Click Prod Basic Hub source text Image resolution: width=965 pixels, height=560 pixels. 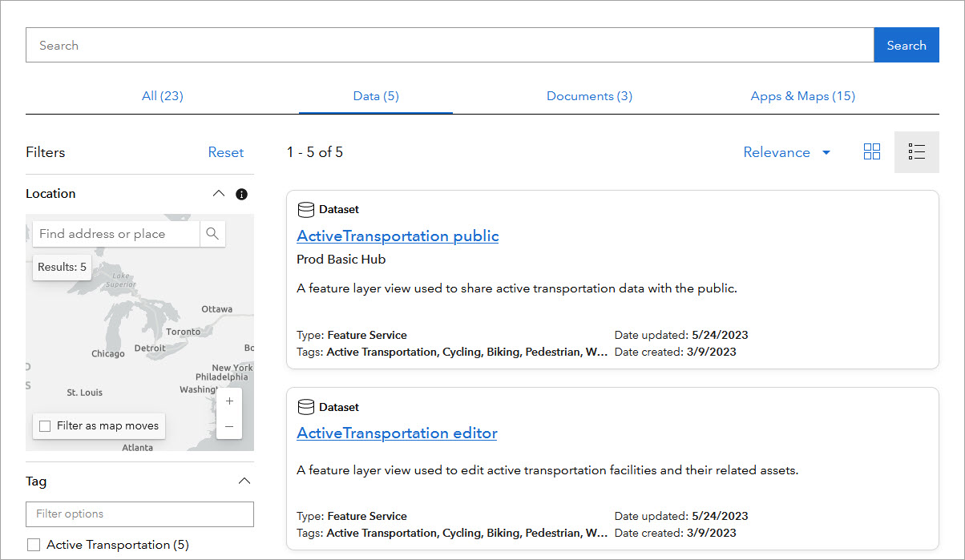(341, 260)
